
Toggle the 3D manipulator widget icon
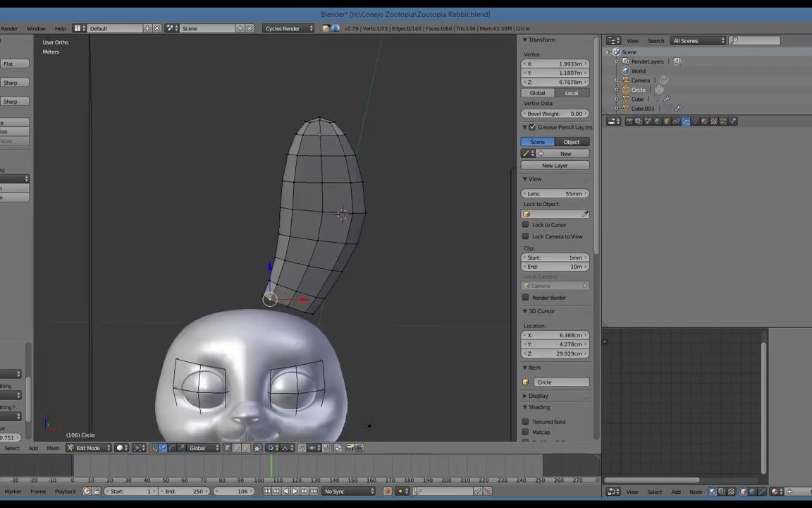(152, 447)
